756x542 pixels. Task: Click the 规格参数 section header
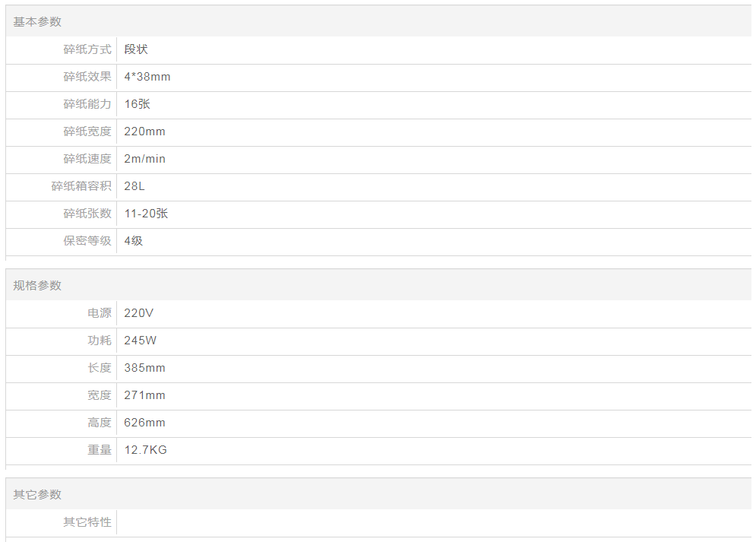point(37,286)
